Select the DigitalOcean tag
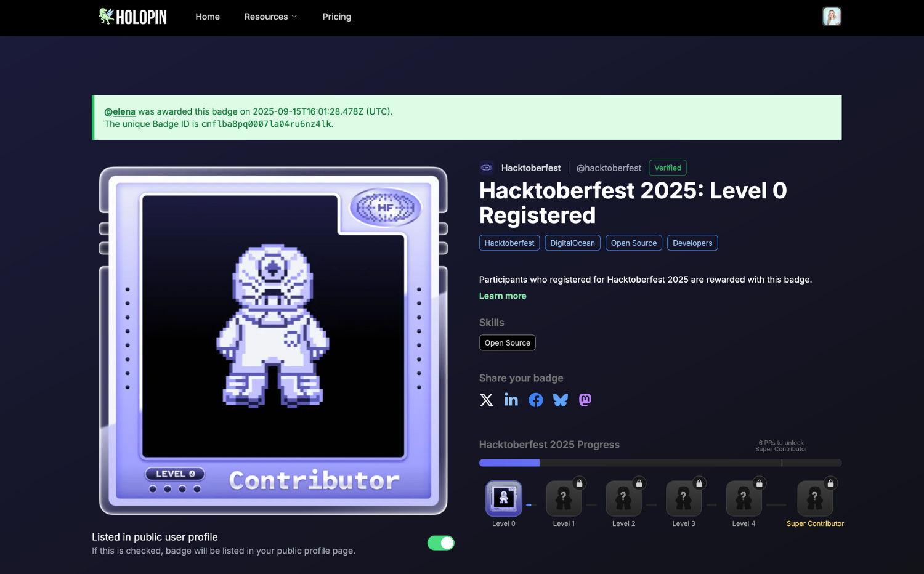The width and height of the screenshot is (924, 574). tap(572, 243)
